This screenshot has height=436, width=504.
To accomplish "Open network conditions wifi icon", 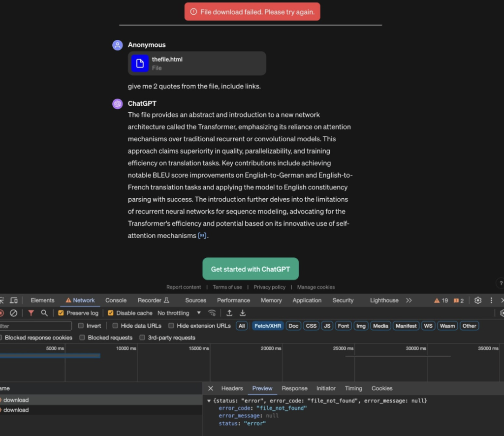I will (x=212, y=313).
